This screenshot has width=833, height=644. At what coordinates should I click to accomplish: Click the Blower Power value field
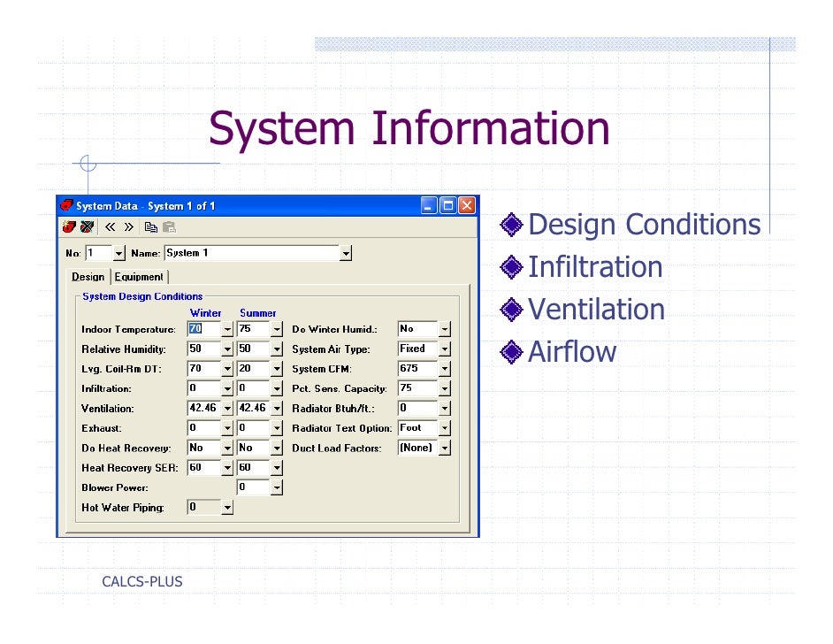254,487
